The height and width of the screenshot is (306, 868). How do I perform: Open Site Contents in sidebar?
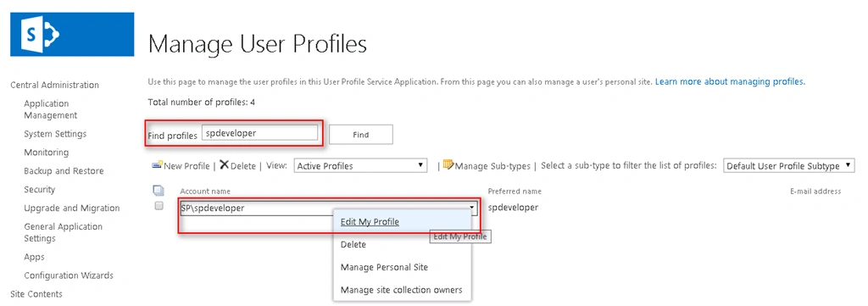pos(36,294)
